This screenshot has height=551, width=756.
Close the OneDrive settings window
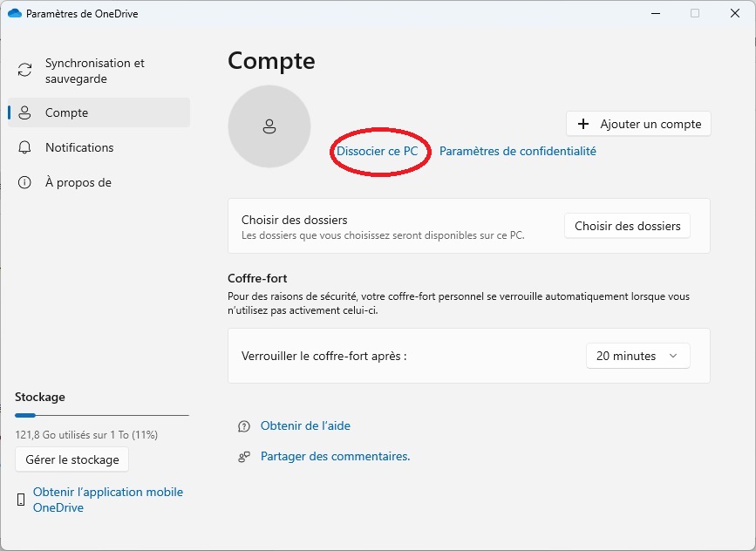click(x=735, y=13)
